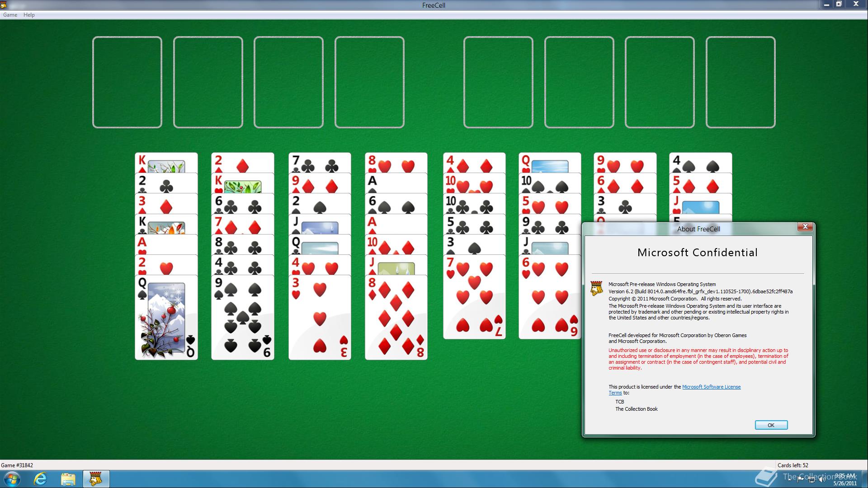Image resolution: width=868 pixels, height=488 pixels.
Task: Click the second empty free cell
Action: point(208,82)
